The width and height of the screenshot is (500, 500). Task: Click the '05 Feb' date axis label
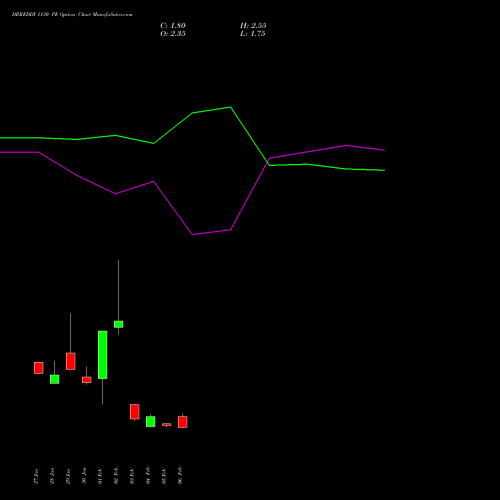164,476
